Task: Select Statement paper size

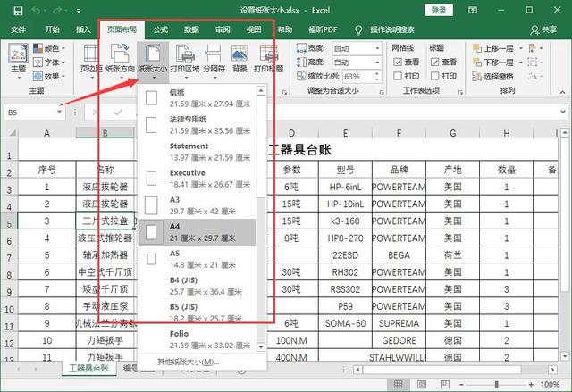Action: 198,152
